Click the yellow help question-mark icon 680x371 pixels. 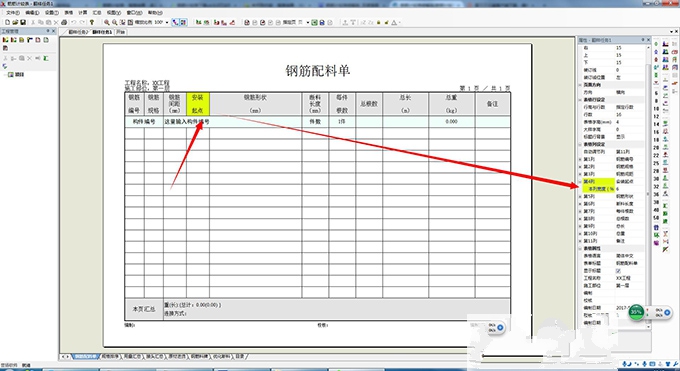(92, 22)
